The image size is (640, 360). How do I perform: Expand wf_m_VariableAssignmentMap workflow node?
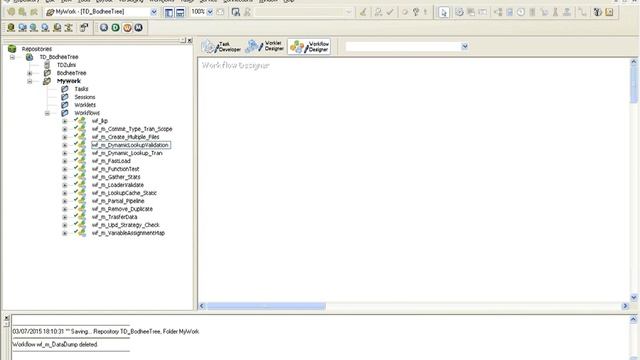point(64,233)
